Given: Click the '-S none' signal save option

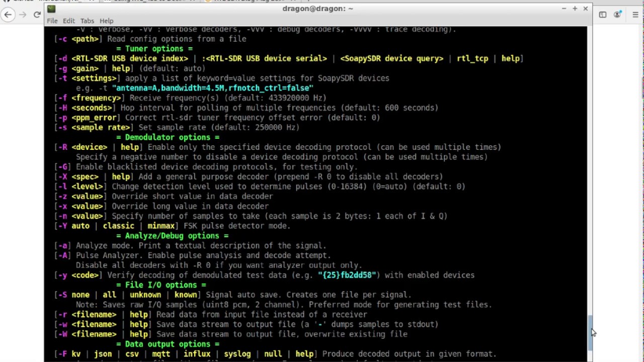Looking at the screenshot, I should (72, 295).
